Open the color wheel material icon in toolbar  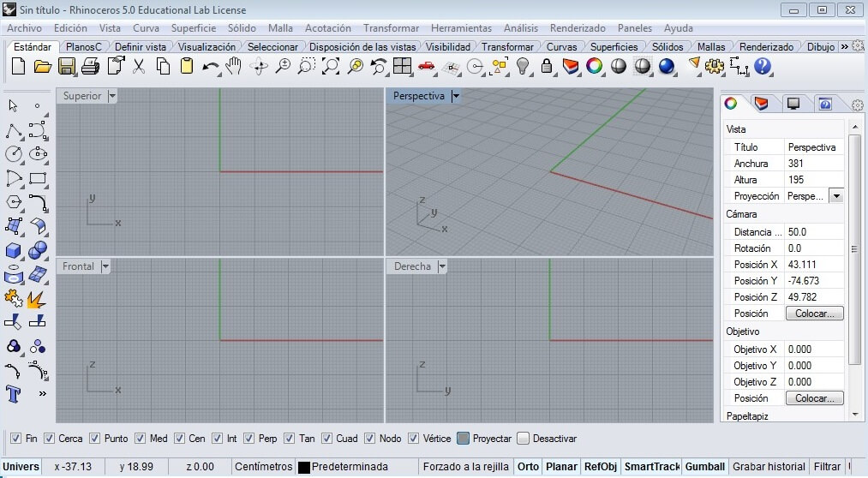(x=594, y=67)
